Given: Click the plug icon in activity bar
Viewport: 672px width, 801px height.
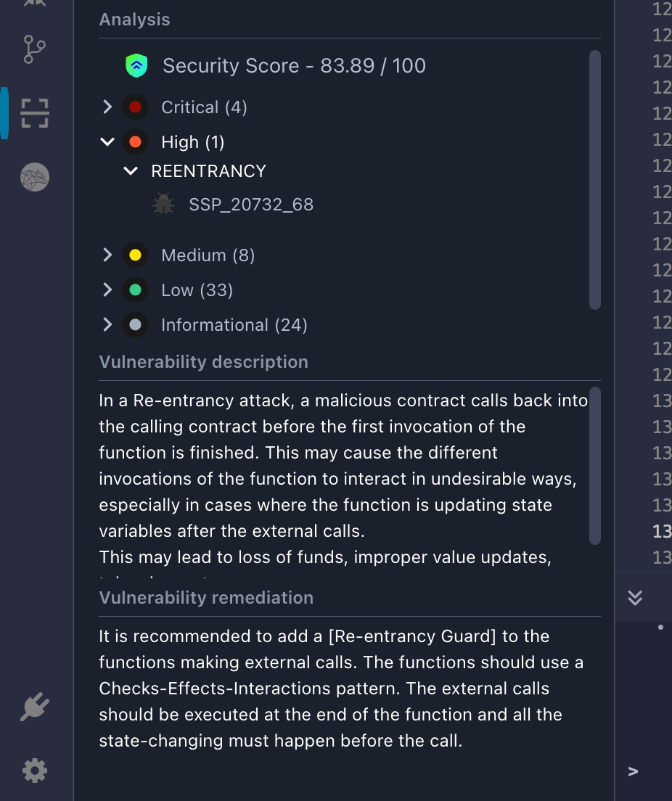Looking at the screenshot, I should click(x=34, y=707).
